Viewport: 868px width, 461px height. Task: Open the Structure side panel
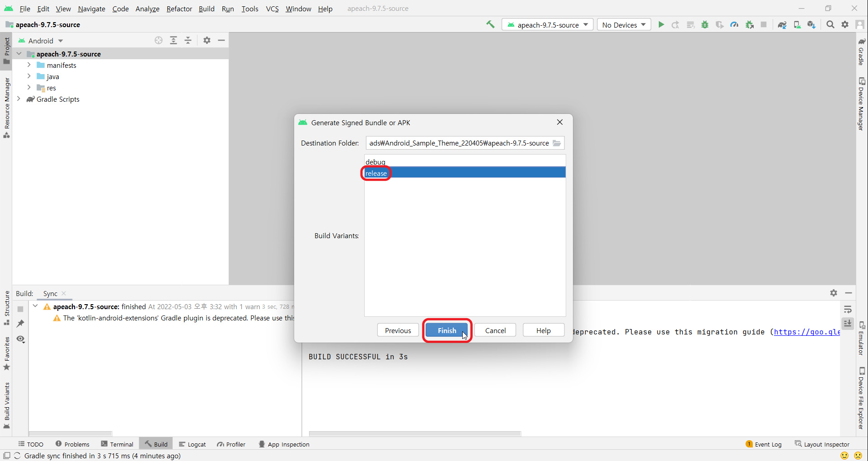(7, 307)
